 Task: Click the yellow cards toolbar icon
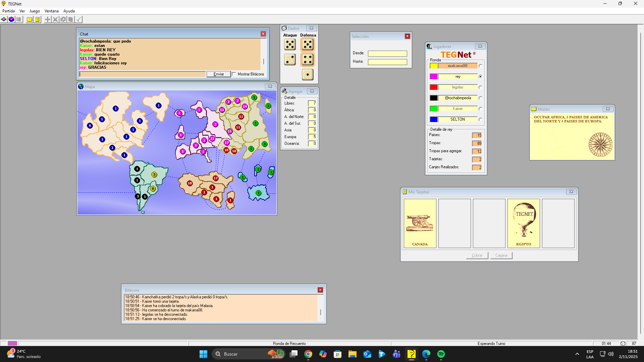coord(37,19)
